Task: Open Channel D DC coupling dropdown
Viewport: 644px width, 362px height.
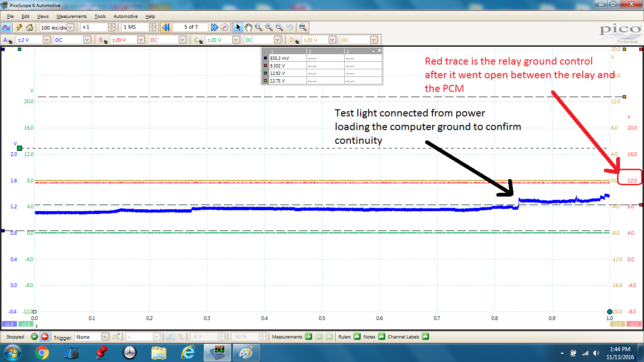Action: tap(373, 40)
